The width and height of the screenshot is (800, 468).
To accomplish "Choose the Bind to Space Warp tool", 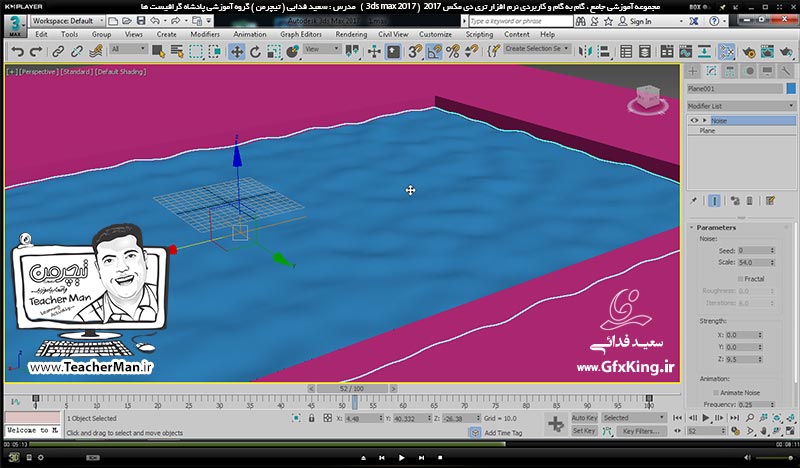I will point(96,51).
